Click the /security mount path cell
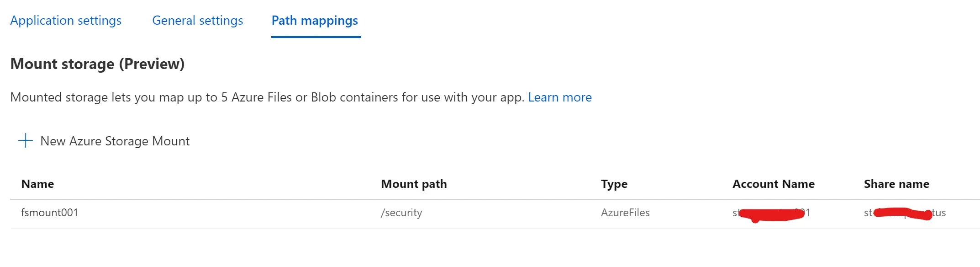Screen dimensions: 980x267 [401, 213]
